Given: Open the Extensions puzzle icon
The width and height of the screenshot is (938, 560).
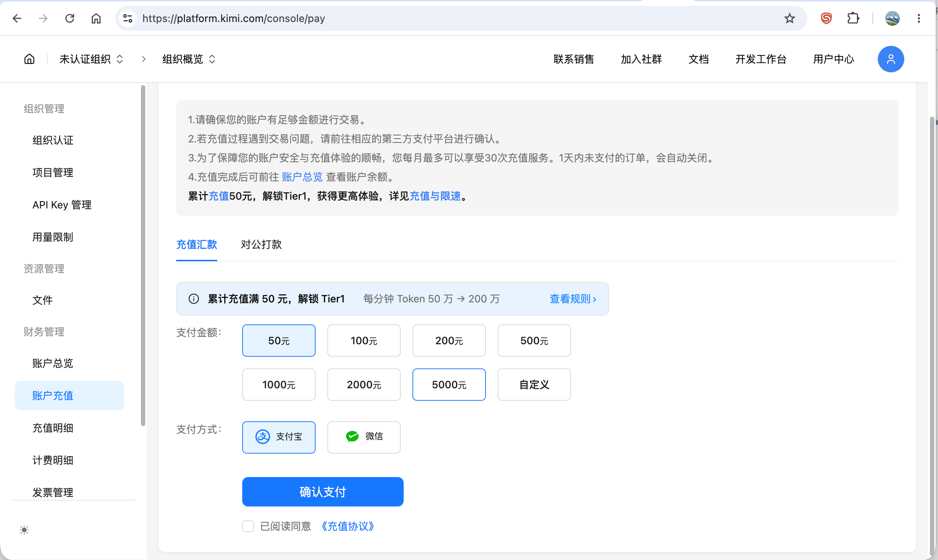Looking at the screenshot, I should (x=853, y=18).
